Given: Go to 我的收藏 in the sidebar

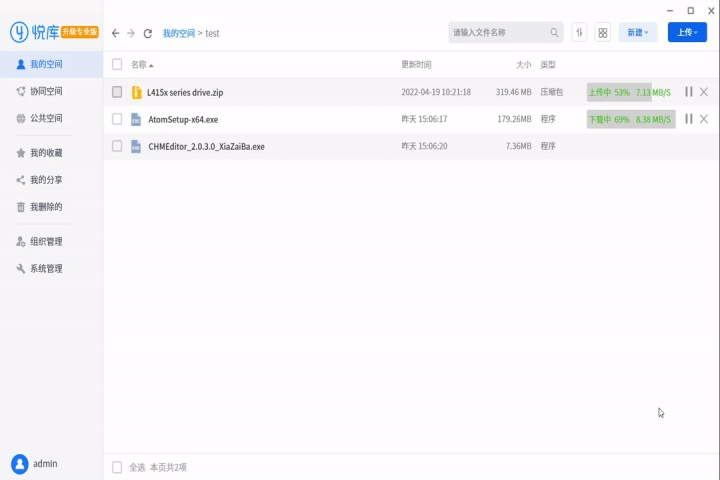Looking at the screenshot, I should [x=45, y=153].
